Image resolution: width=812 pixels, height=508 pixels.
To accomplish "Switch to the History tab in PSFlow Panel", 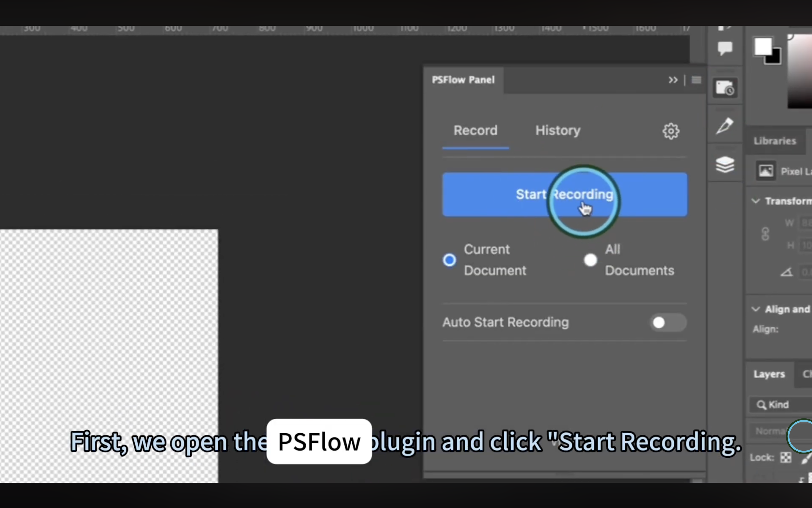I will [557, 131].
